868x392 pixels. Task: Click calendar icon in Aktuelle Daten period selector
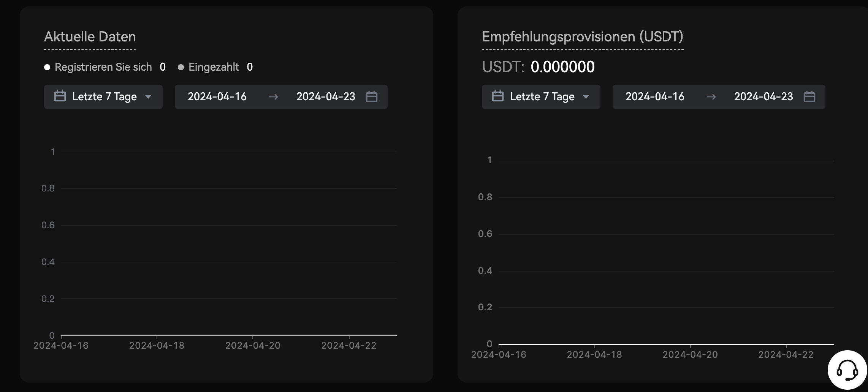click(60, 96)
